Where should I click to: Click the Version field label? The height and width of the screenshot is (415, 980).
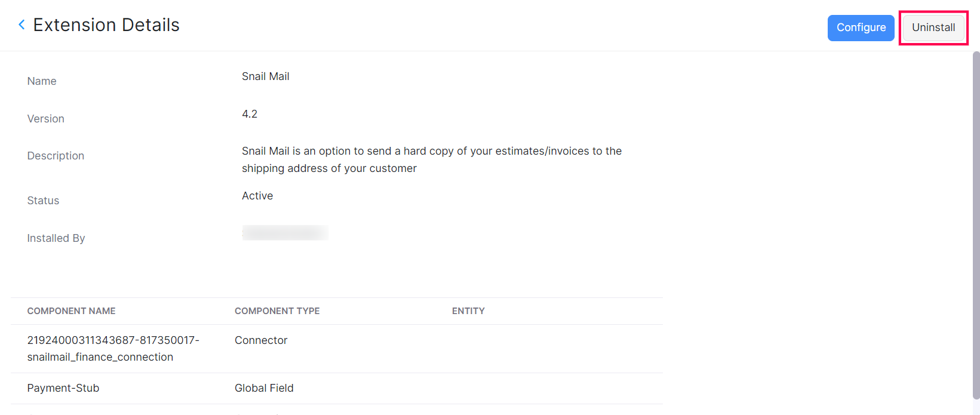click(x=45, y=119)
